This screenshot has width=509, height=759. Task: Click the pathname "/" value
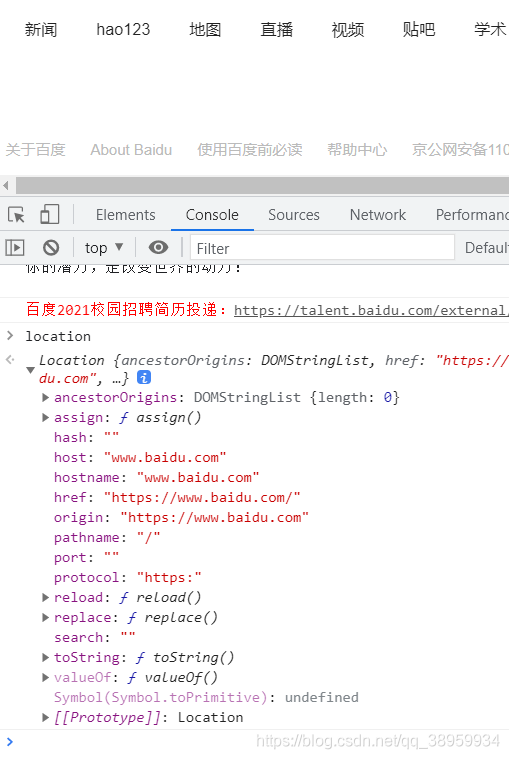click(x=149, y=537)
